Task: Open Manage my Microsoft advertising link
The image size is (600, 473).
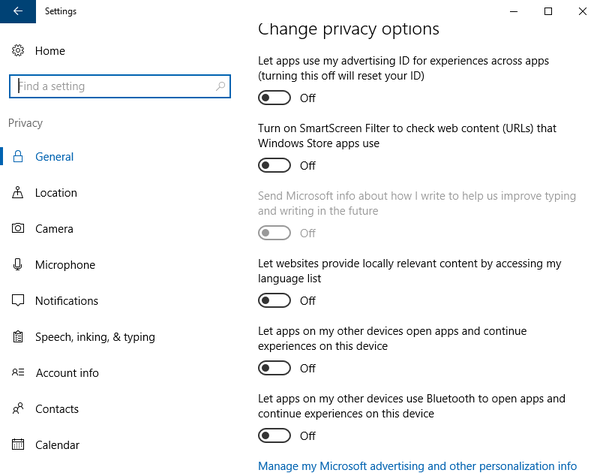Action: tap(417, 466)
